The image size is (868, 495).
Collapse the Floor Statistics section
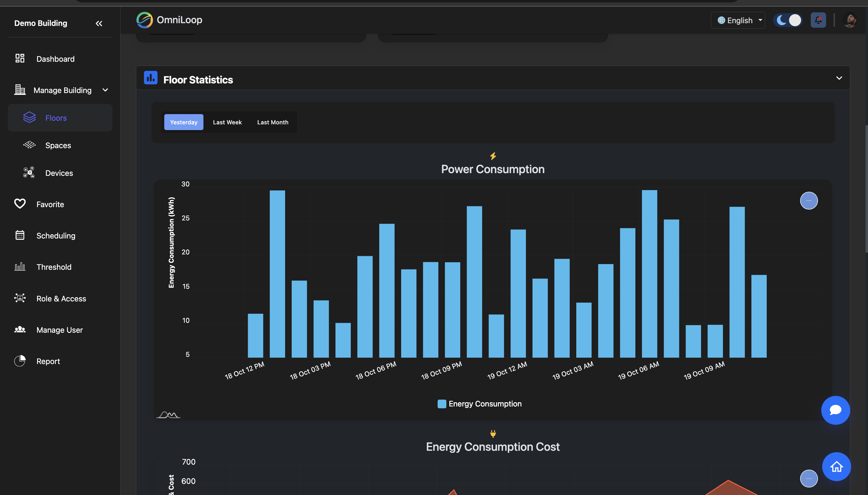tap(839, 78)
